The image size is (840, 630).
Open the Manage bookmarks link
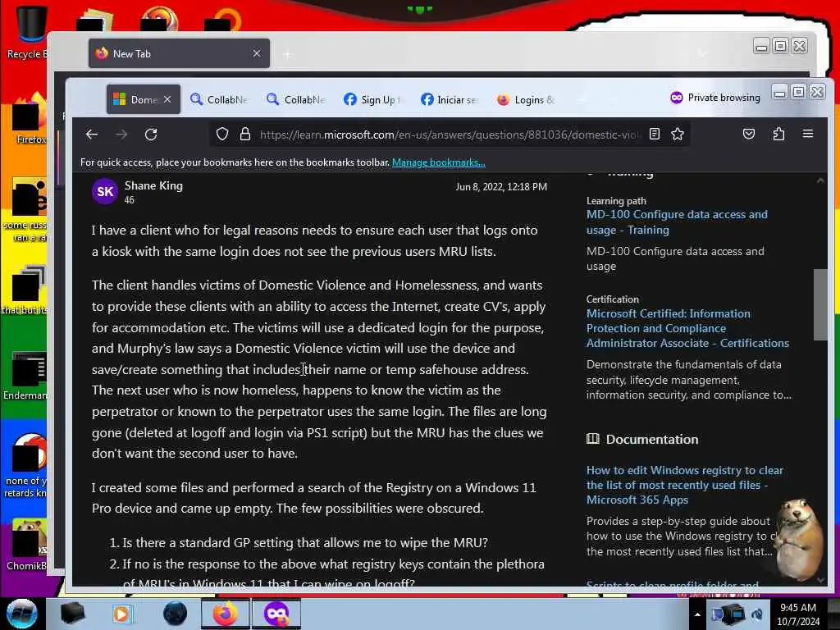(438, 162)
